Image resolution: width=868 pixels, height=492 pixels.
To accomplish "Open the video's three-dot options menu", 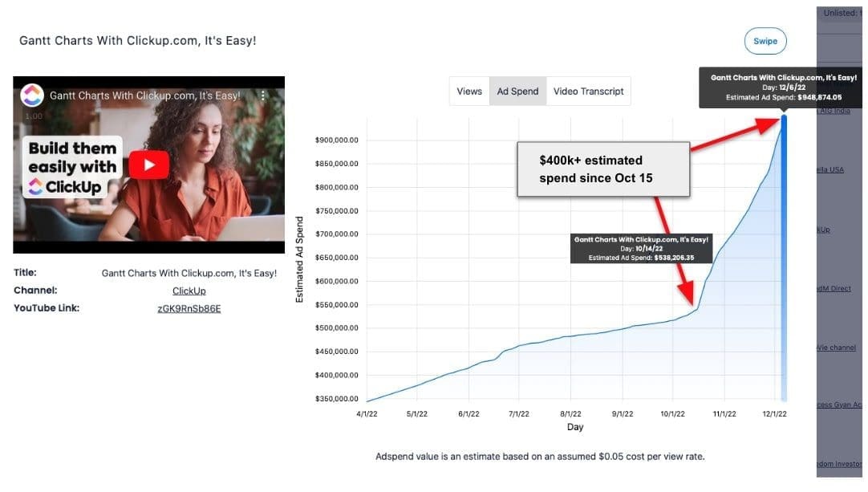I will coord(262,96).
